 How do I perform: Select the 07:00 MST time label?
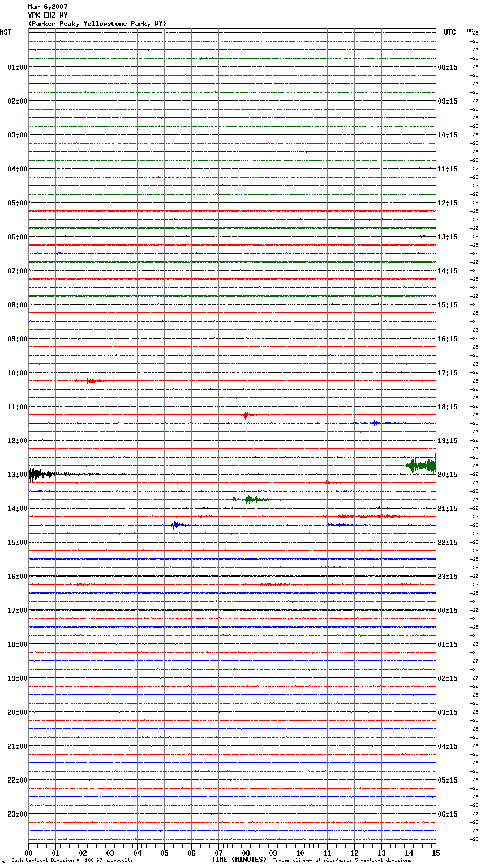coord(18,271)
